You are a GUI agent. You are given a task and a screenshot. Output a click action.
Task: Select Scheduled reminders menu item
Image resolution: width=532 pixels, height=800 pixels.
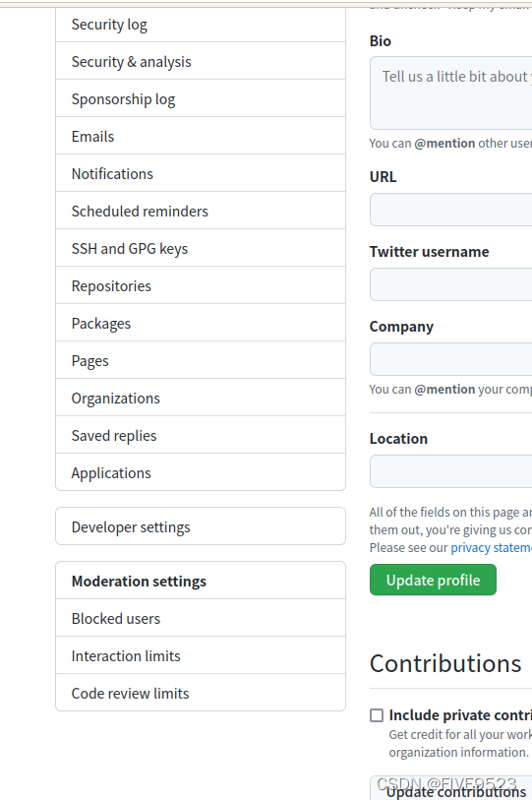[201, 211]
